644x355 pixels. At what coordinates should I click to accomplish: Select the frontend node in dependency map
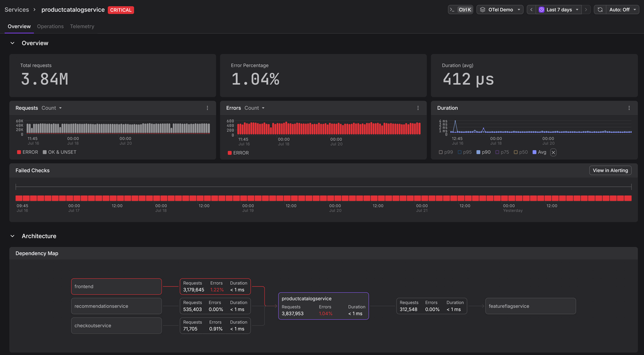116,286
